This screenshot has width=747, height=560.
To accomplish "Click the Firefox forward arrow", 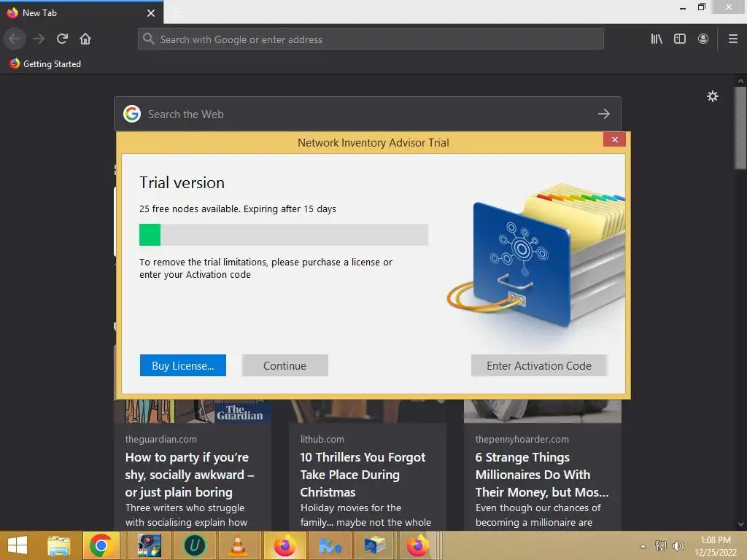I will (39, 39).
